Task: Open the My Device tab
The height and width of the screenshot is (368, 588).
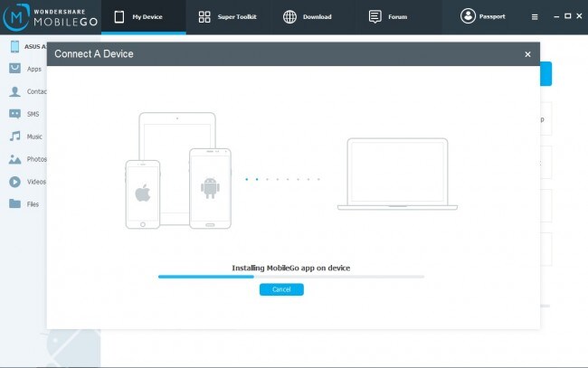Action: click(x=144, y=17)
